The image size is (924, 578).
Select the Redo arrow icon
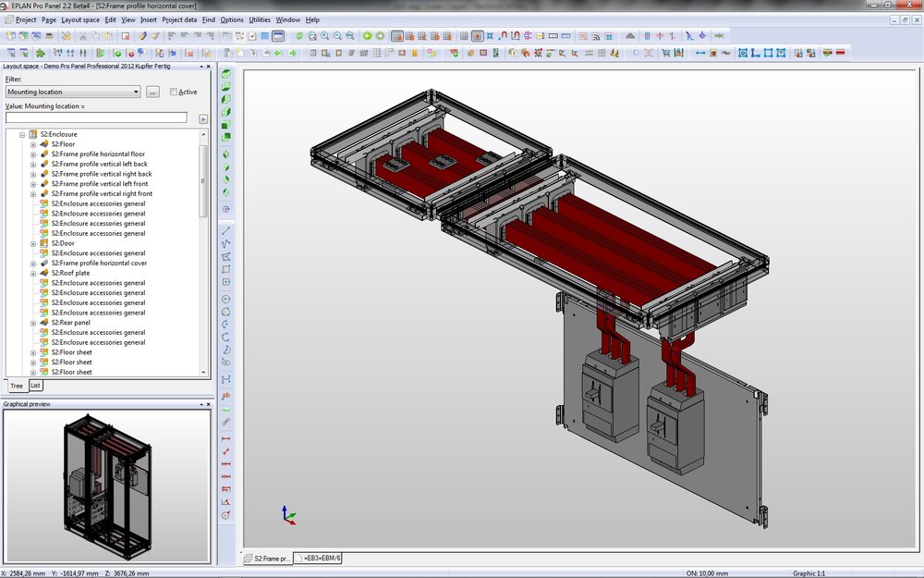198,35
